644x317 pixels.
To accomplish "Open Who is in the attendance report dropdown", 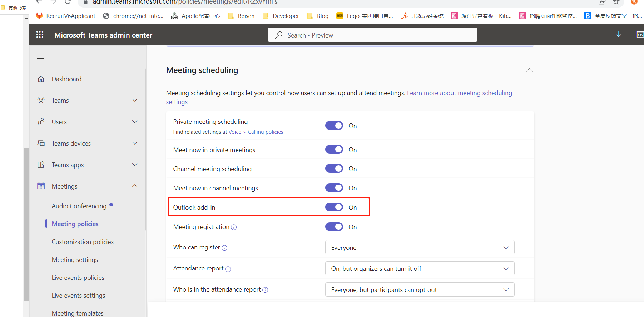I will point(420,289).
